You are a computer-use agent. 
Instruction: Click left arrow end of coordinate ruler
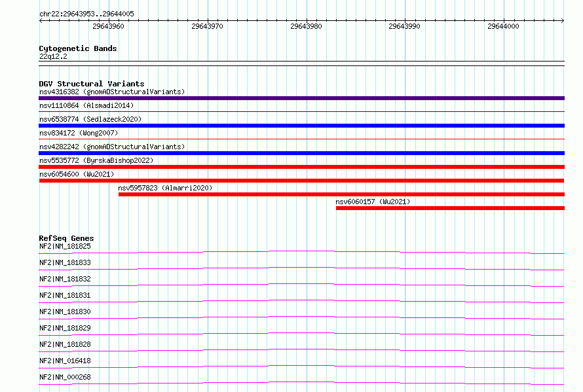pyautogui.click(x=41, y=21)
